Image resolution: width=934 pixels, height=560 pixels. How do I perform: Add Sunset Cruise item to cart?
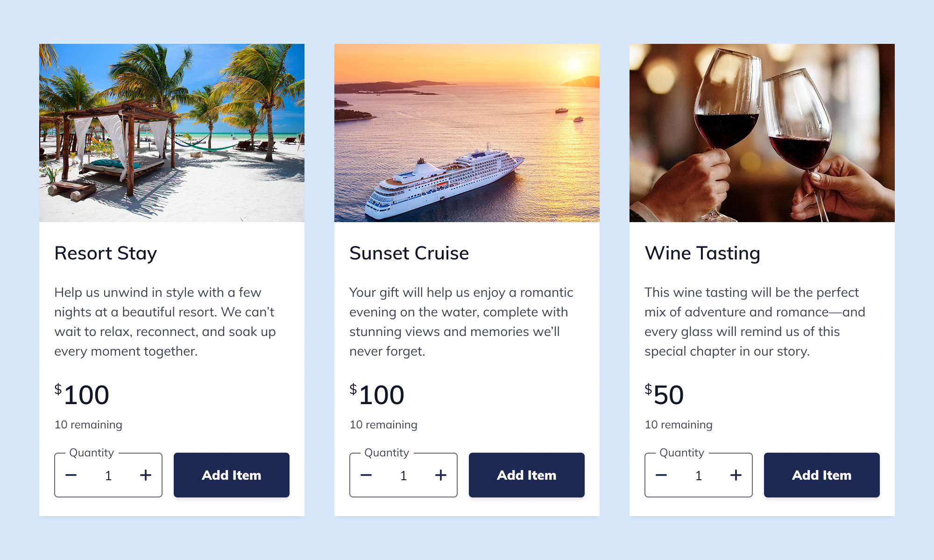(527, 475)
